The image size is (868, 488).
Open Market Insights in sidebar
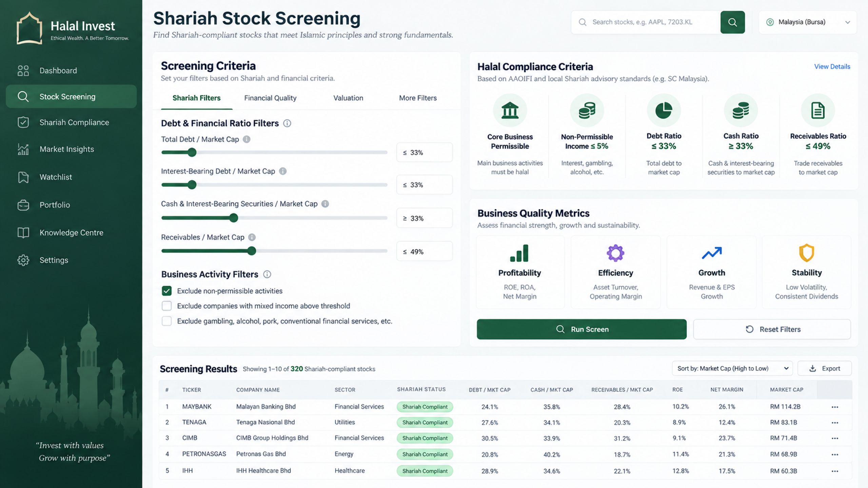(x=71, y=149)
